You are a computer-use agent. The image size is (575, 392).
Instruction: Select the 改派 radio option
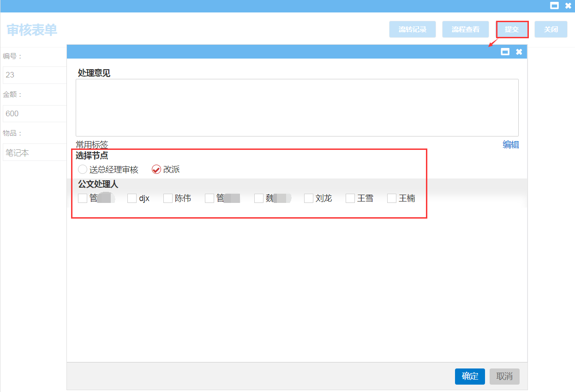pyautogui.click(x=156, y=169)
